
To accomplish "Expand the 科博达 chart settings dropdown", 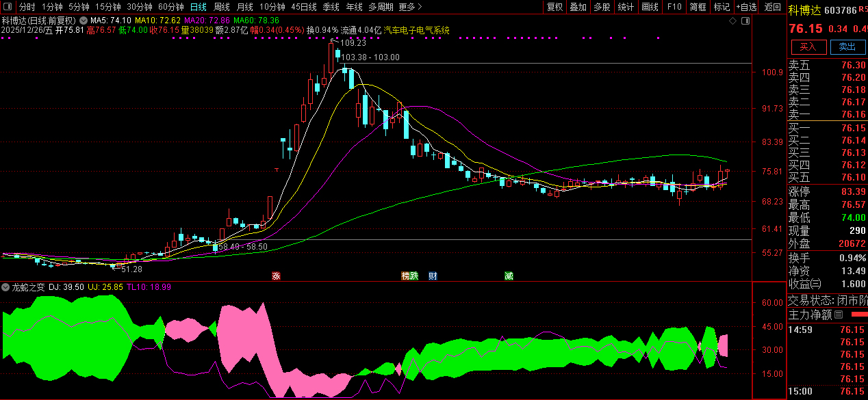I will click(84, 21).
